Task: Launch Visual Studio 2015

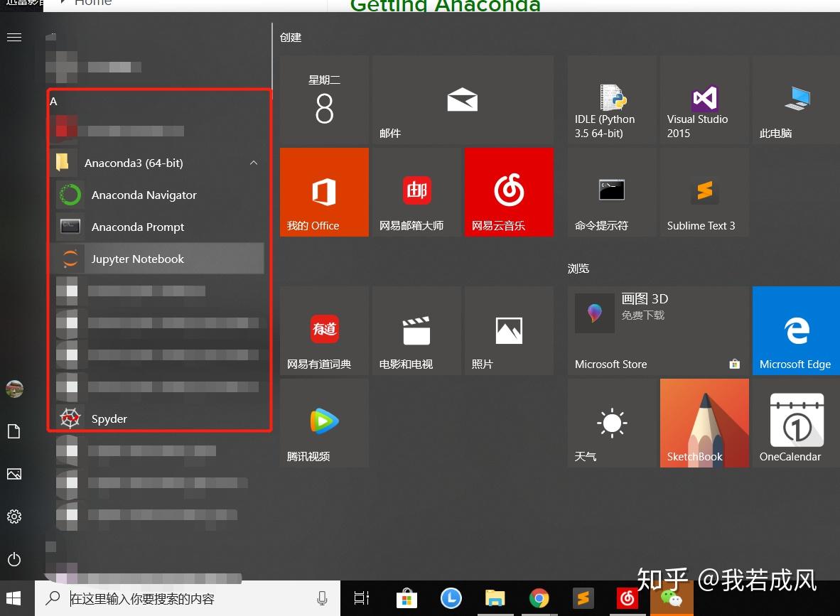Action: point(704,99)
